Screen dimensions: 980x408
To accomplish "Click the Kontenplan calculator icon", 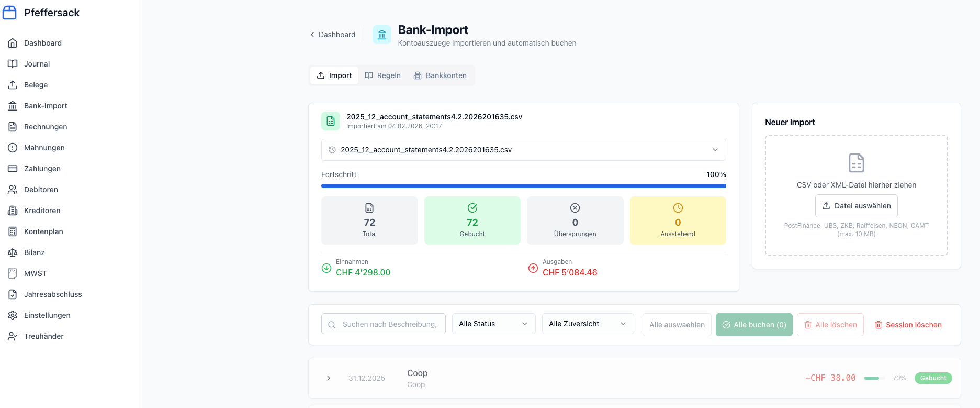I will pyautogui.click(x=13, y=231).
